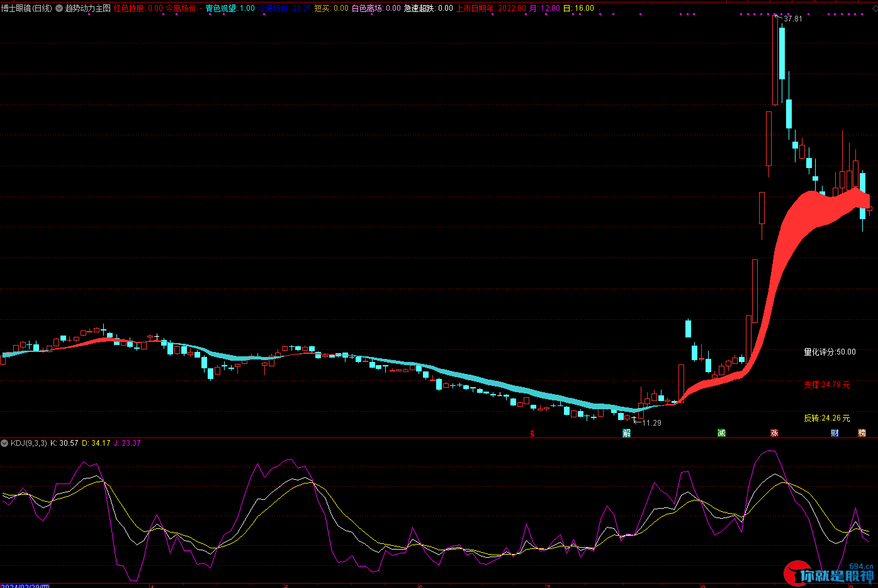Click the 红色持股: 0.00 value

point(138,8)
